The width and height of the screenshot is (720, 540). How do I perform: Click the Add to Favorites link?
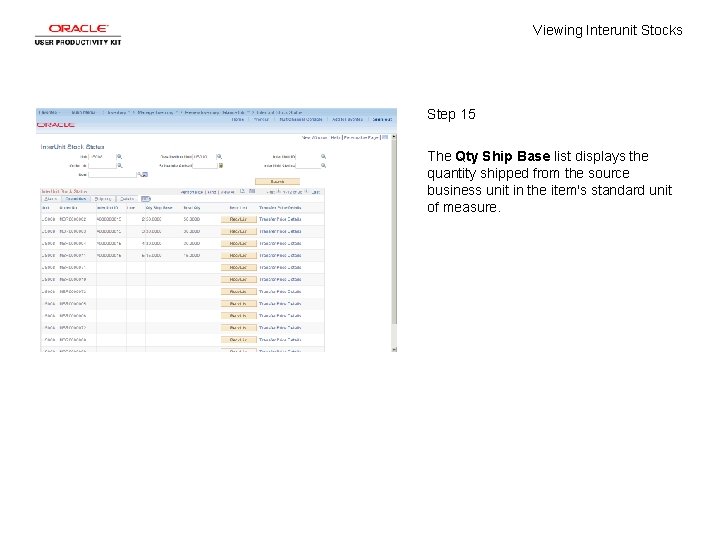coord(347,119)
